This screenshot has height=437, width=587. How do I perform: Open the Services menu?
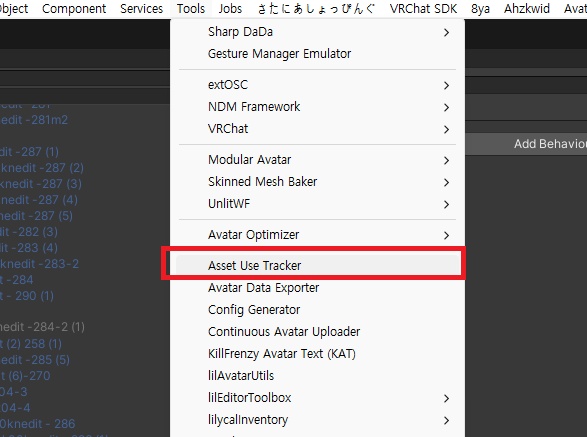142,9
